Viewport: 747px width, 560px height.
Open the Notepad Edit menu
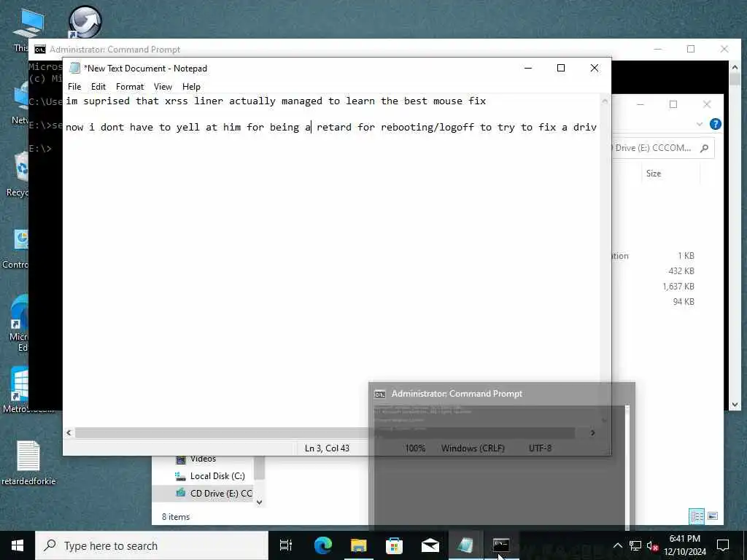tap(98, 87)
